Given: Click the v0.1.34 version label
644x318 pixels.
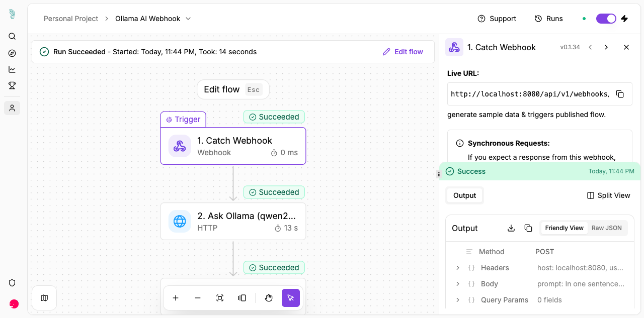Looking at the screenshot, I should click(570, 47).
